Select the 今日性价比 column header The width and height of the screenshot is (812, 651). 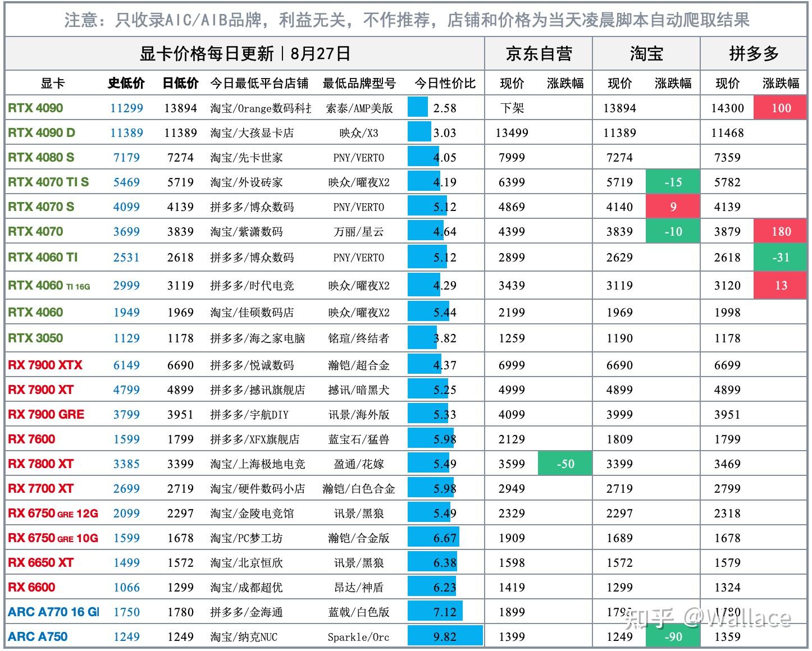(x=445, y=84)
